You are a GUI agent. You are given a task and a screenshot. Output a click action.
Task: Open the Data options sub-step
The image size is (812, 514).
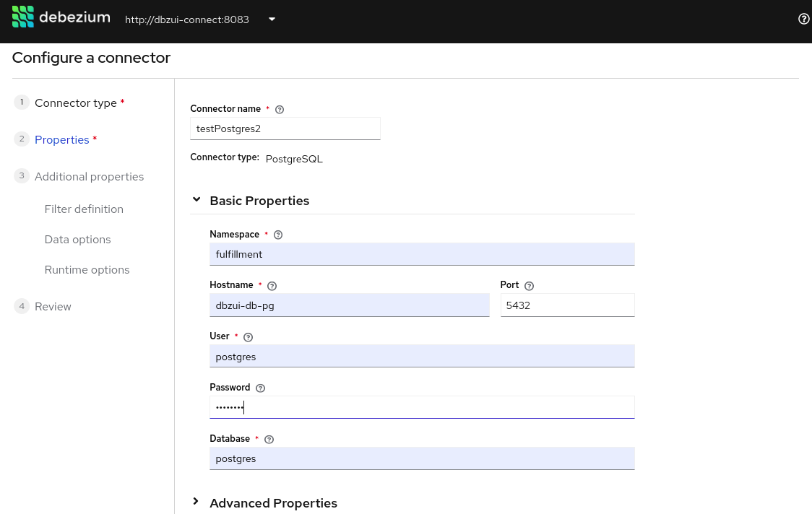(77, 240)
